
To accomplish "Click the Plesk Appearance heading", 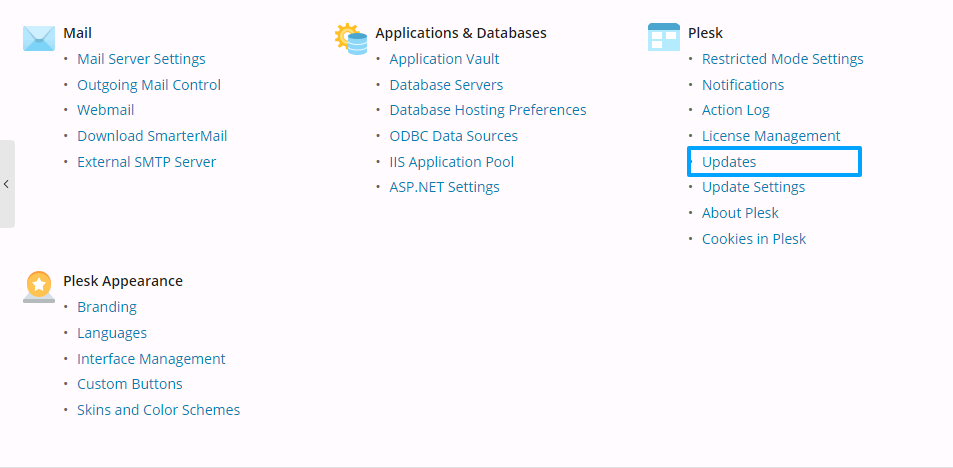I will 123,281.
